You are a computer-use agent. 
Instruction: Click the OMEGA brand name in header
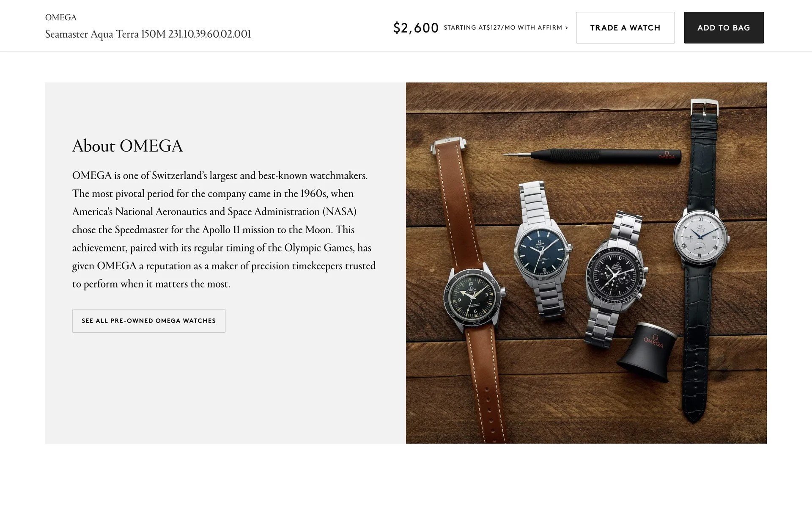pyautogui.click(x=61, y=17)
